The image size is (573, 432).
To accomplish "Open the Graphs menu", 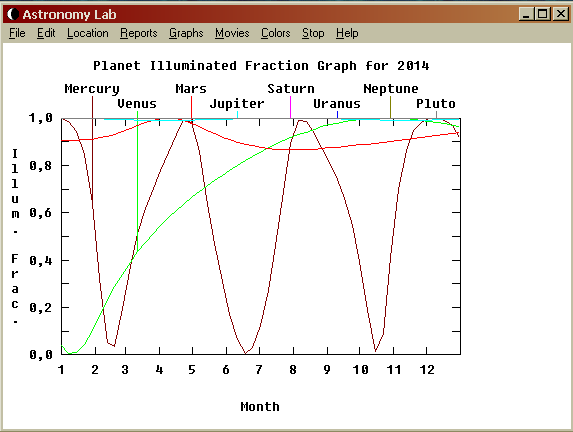I will click(186, 33).
